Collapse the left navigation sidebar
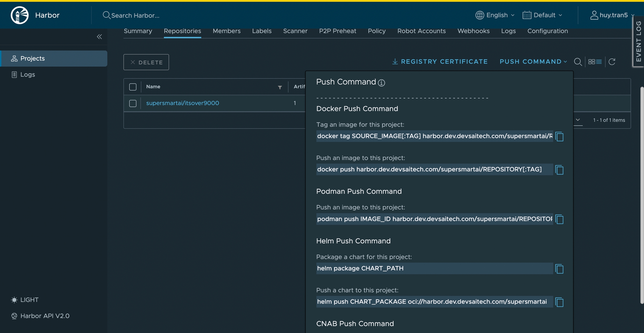This screenshot has height=333, width=644. [x=99, y=37]
